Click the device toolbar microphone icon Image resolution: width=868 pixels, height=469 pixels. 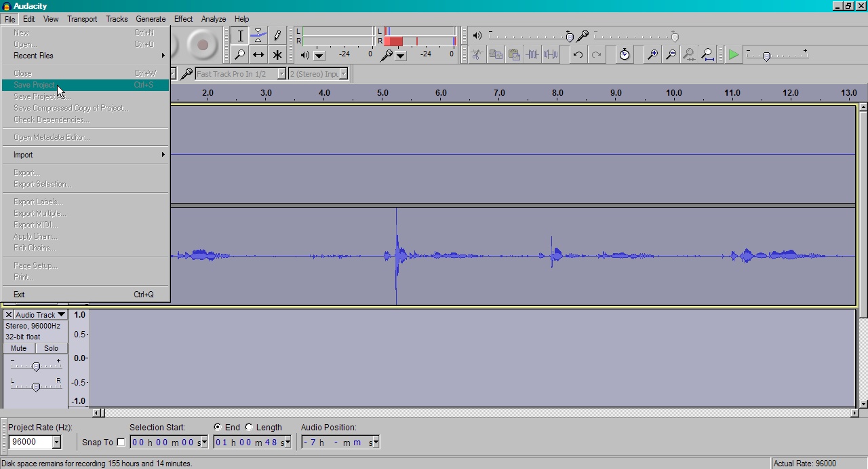pyautogui.click(x=186, y=73)
